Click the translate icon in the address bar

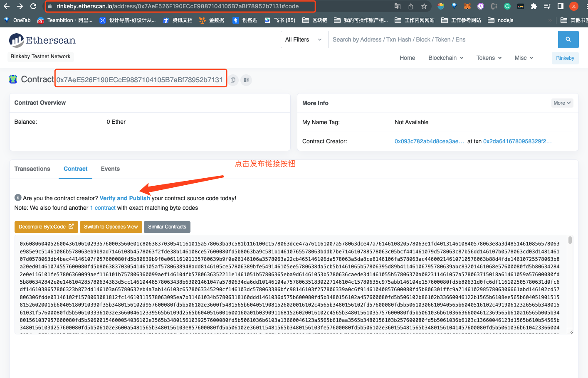pos(397,6)
